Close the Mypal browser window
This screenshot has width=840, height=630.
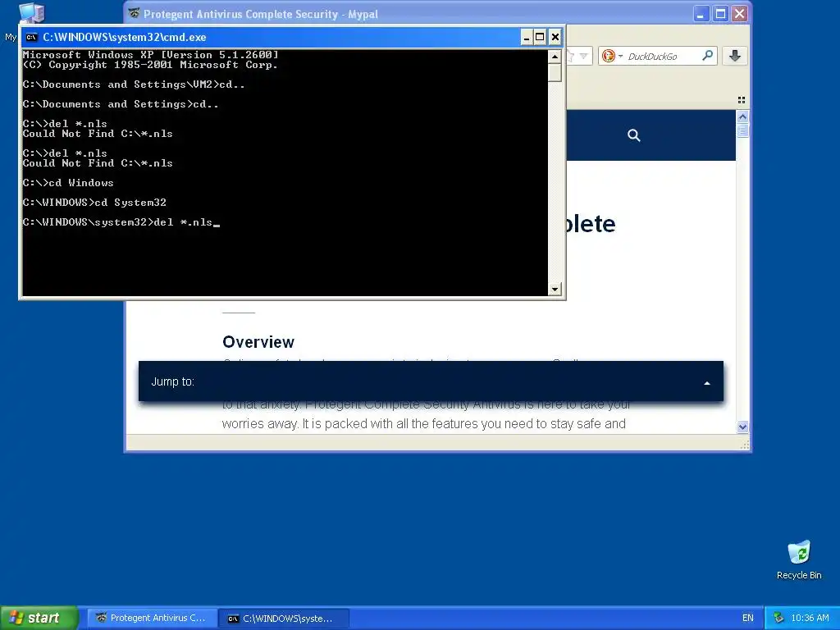pyautogui.click(x=739, y=13)
